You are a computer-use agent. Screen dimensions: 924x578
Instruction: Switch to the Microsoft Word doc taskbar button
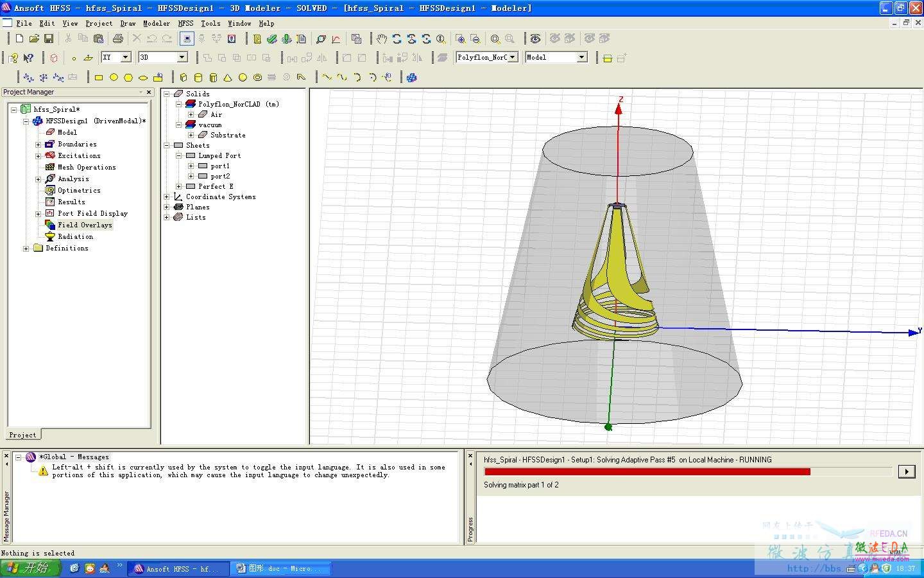coord(280,569)
